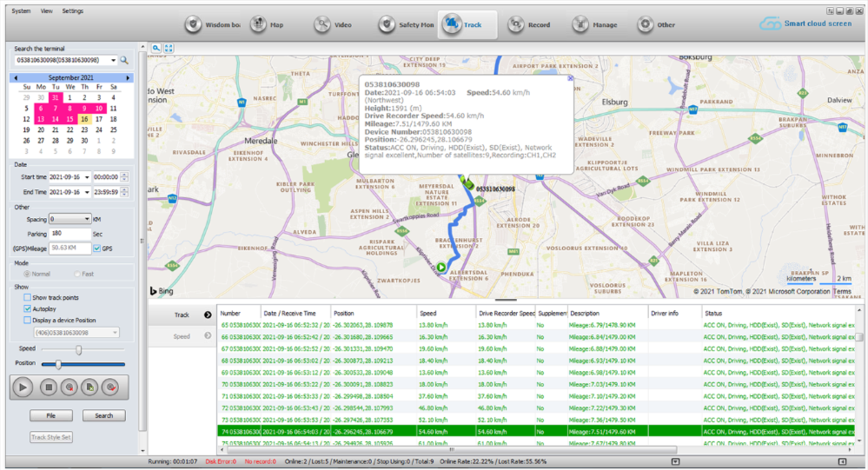Image resolution: width=868 pixels, height=470 pixels.
Task: Toggle the GPS mileage checkbox
Action: [96, 248]
